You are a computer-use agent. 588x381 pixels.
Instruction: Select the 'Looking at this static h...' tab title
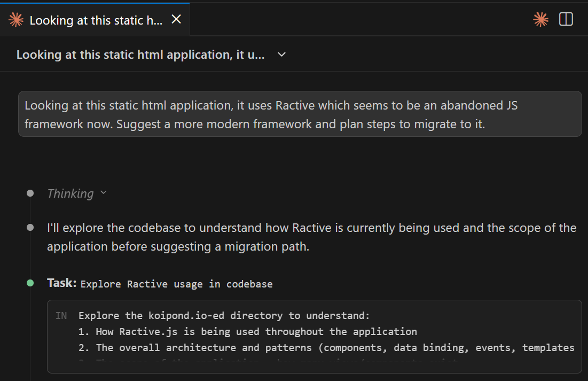[x=96, y=20]
